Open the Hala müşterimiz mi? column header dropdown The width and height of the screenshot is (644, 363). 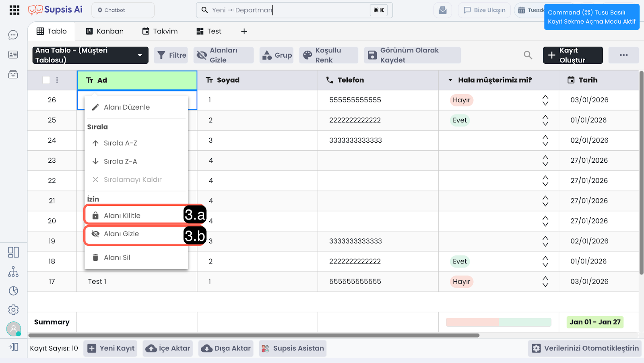[450, 80]
